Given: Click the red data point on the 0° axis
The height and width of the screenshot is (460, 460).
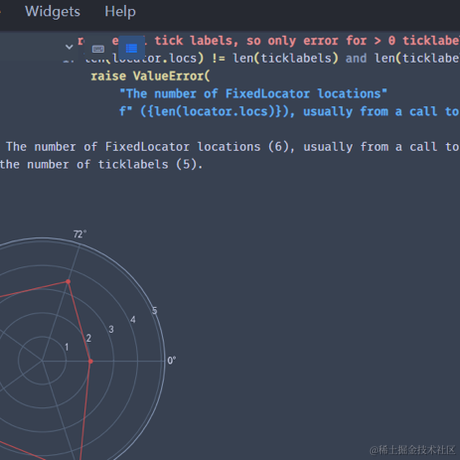Looking at the screenshot, I should click(x=90, y=361).
